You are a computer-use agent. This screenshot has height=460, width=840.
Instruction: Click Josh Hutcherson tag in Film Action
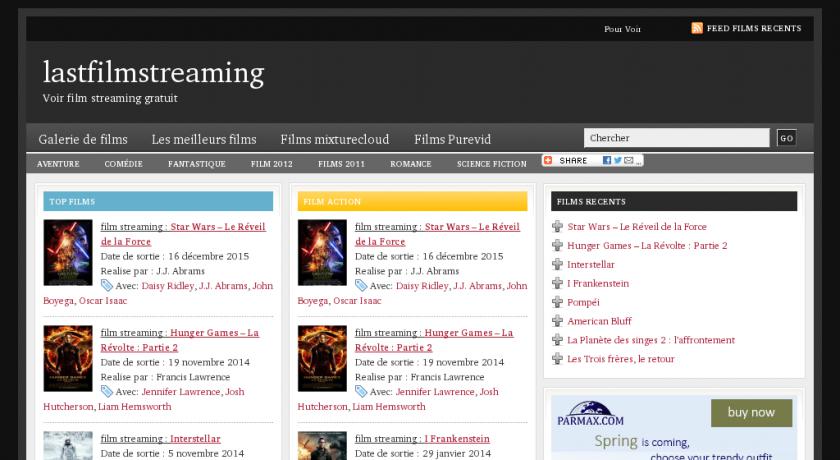398,399
